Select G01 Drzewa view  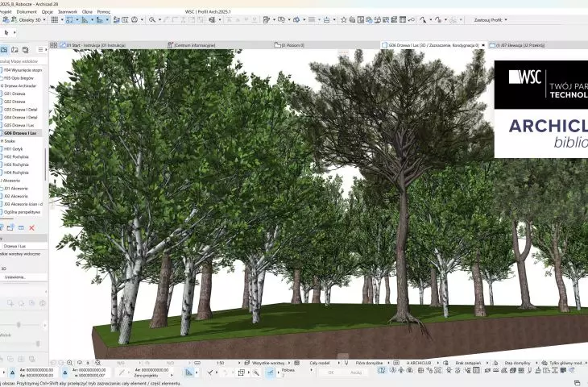click(x=14, y=94)
